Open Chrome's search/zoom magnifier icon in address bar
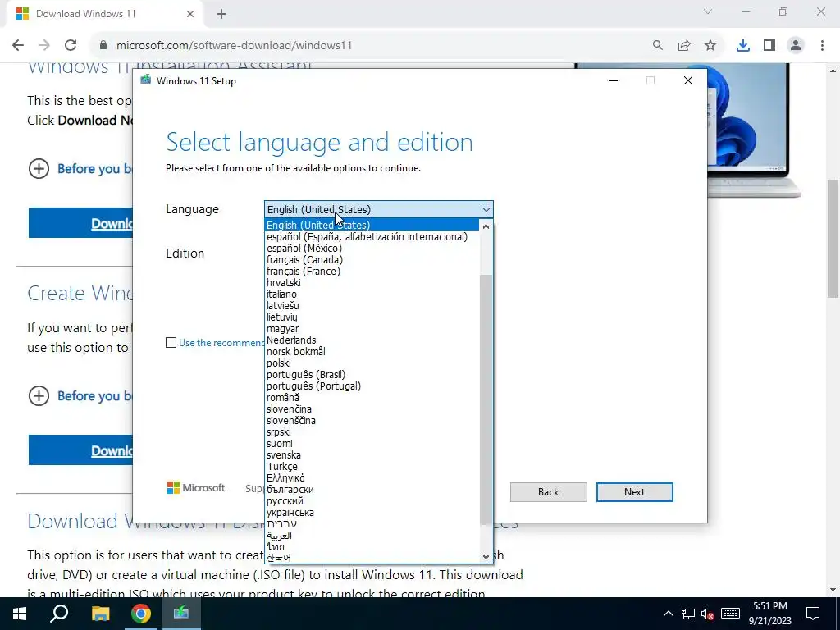 657,46
